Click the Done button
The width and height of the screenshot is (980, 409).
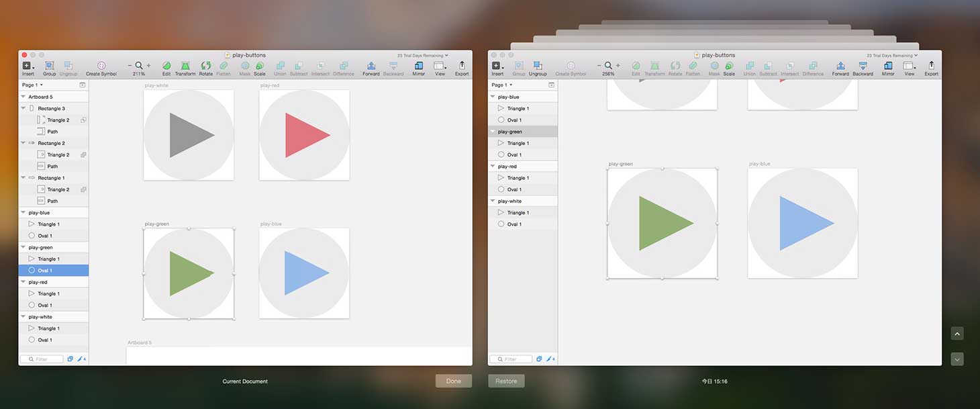point(454,381)
